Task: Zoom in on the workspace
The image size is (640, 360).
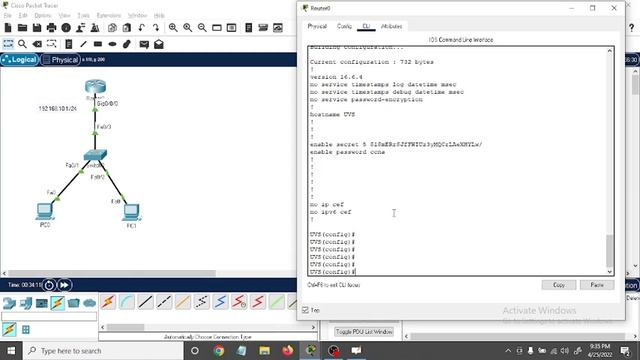Action: tap(173, 28)
